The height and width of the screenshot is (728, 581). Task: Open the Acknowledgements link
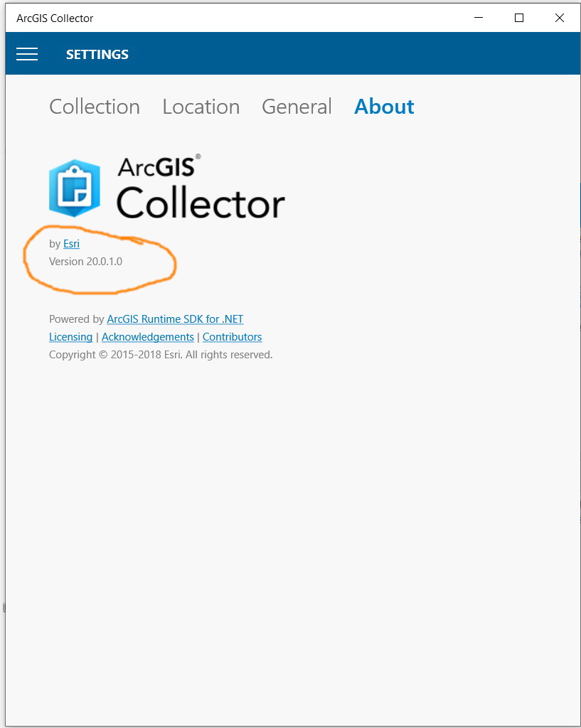tap(148, 336)
